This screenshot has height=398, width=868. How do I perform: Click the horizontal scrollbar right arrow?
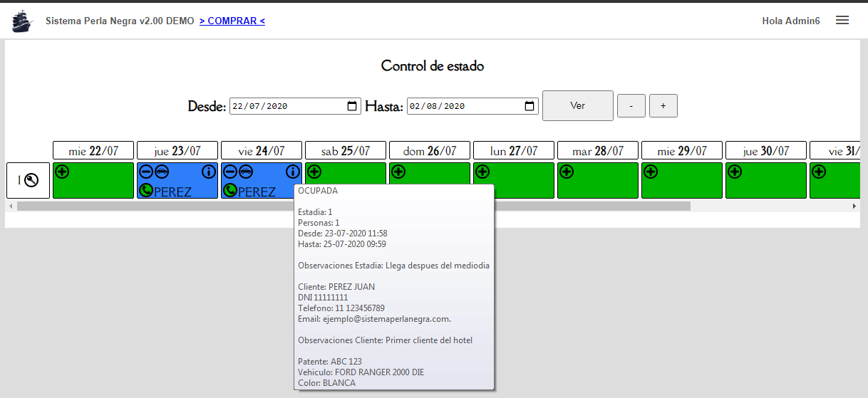click(854, 206)
